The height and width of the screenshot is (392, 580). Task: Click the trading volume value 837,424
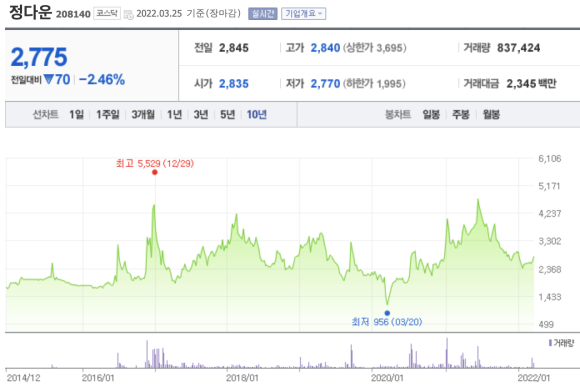click(x=519, y=48)
